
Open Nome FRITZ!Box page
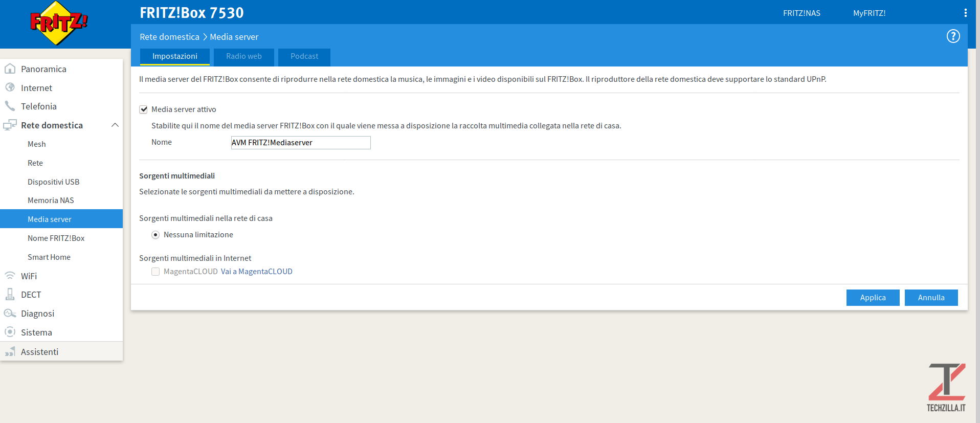(56, 238)
